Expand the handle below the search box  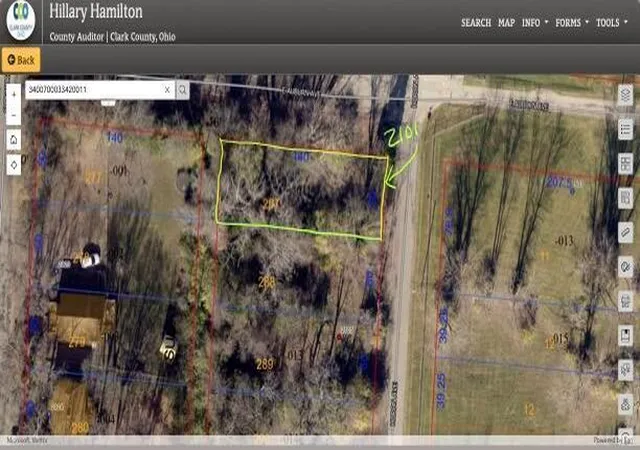pos(108,102)
